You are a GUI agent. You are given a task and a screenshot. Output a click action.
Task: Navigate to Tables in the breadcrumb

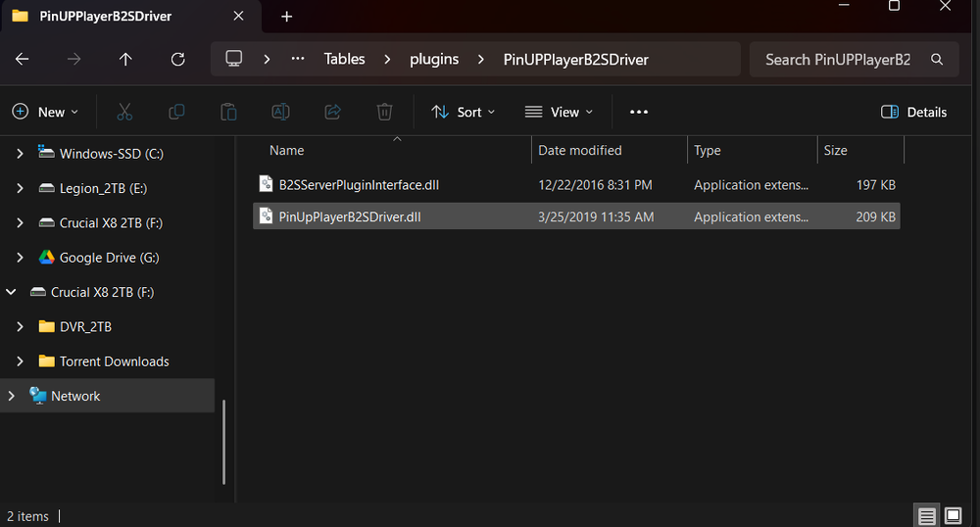[344, 59]
